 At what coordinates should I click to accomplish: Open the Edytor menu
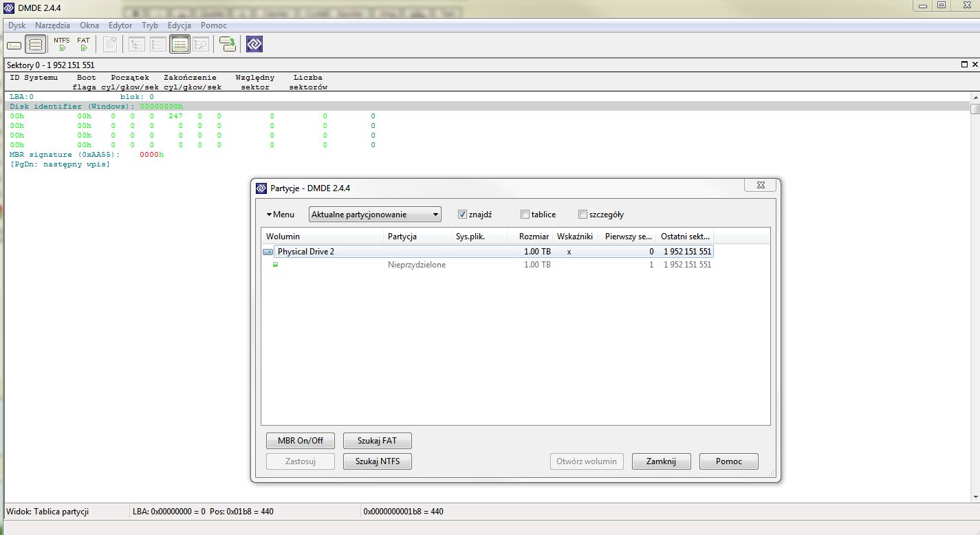[120, 25]
